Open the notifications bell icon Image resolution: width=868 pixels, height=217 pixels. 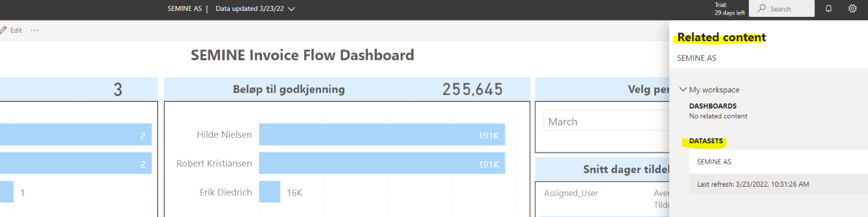828,9
